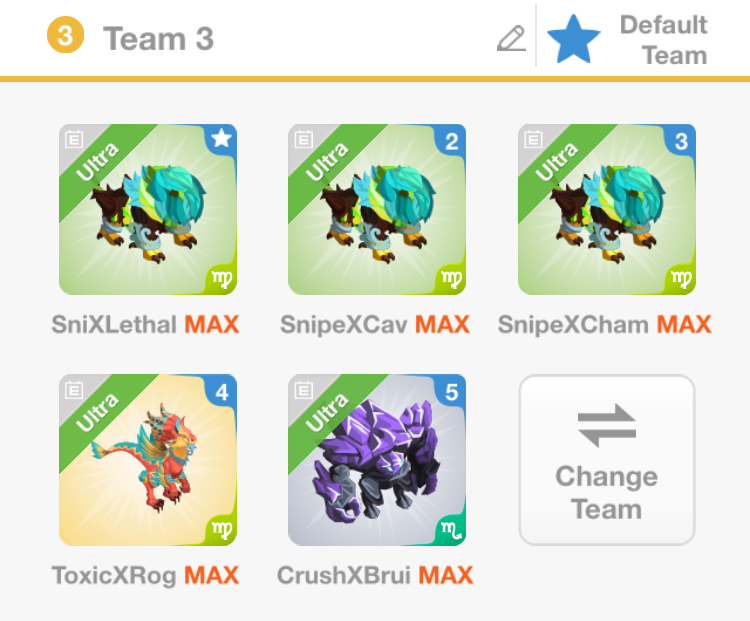Click the pencil edit team name icon
Viewport: 750px width, 621px height.
click(x=511, y=39)
